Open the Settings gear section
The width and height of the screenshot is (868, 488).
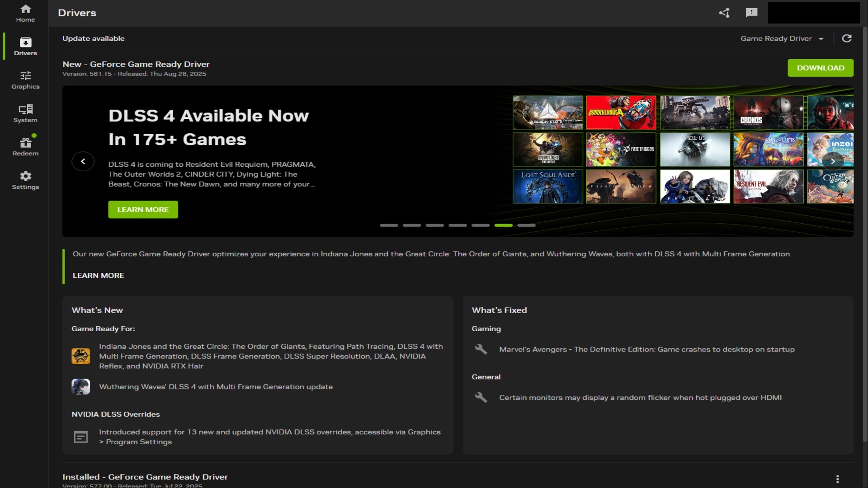click(x=25, y=180)
